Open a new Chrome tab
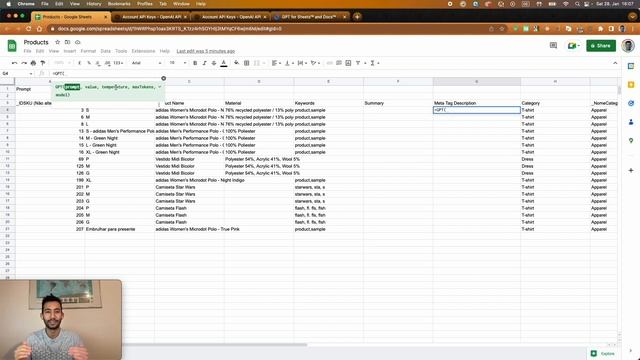Viewport: 640px width, 360px height. coord(357,17)
